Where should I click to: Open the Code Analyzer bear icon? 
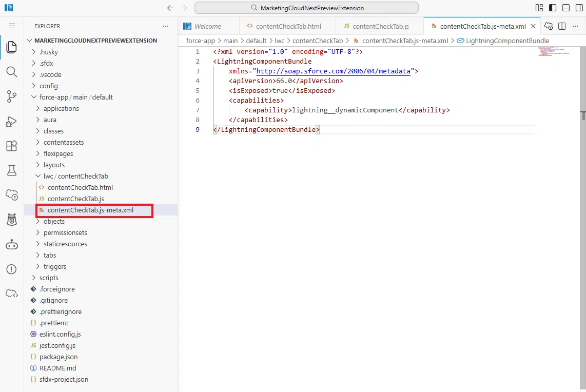click(x=12, y=220)
